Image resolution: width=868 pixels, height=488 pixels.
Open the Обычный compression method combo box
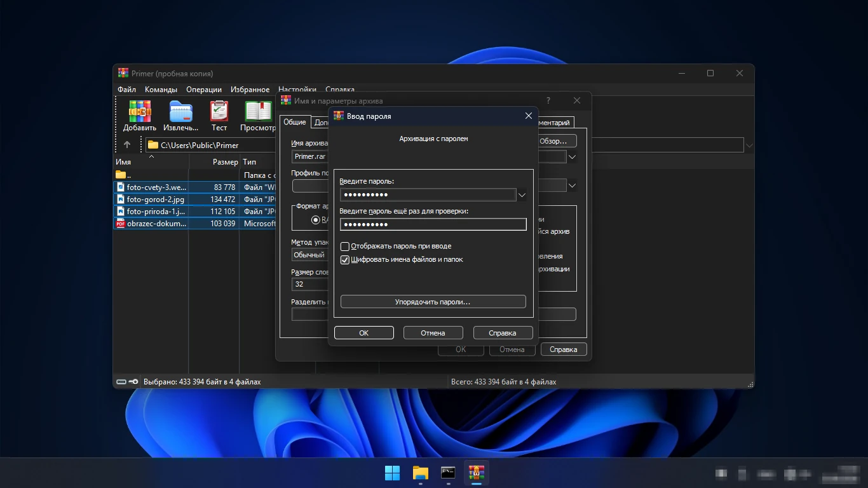pos(310,255)
